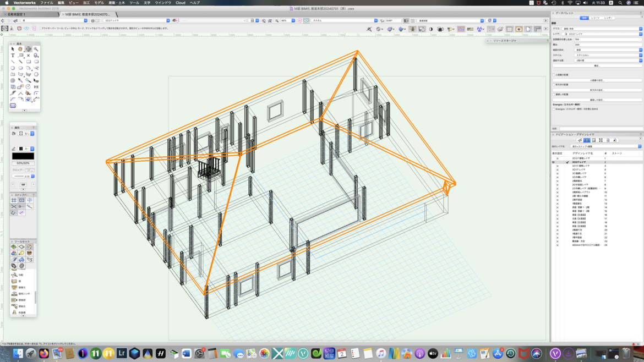This screenshot has height=362, width=644.
Task: Check the Energos energy analysis checkbox
Action: click(554, 109)
